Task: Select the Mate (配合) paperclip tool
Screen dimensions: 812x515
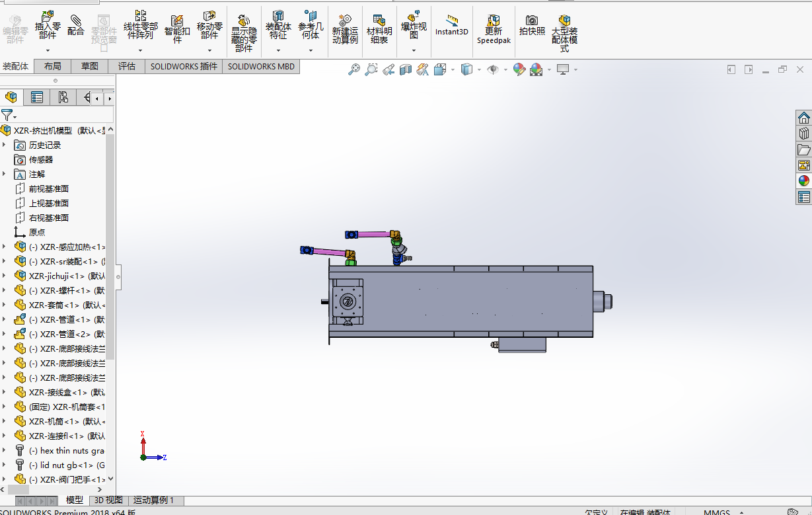Action: click(75, 24)
